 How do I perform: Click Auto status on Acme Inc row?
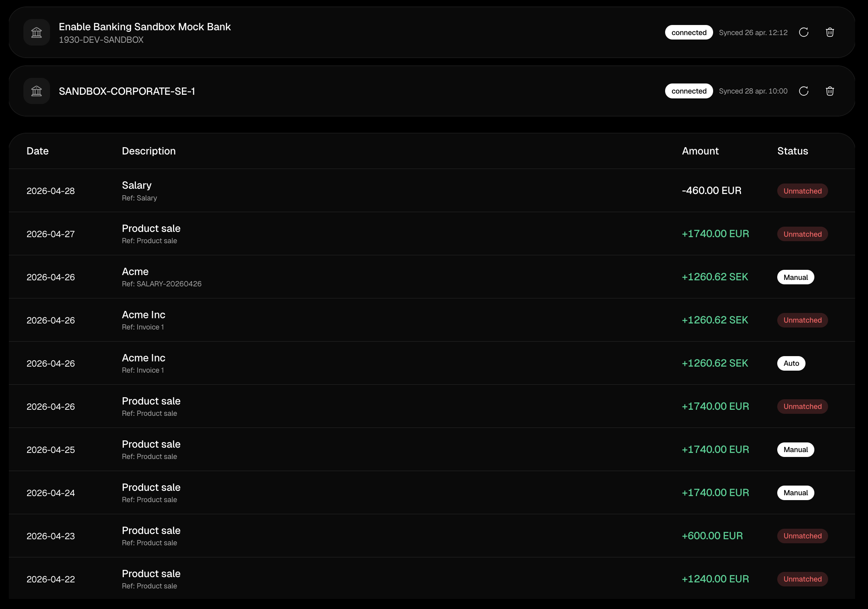[791, 363]
